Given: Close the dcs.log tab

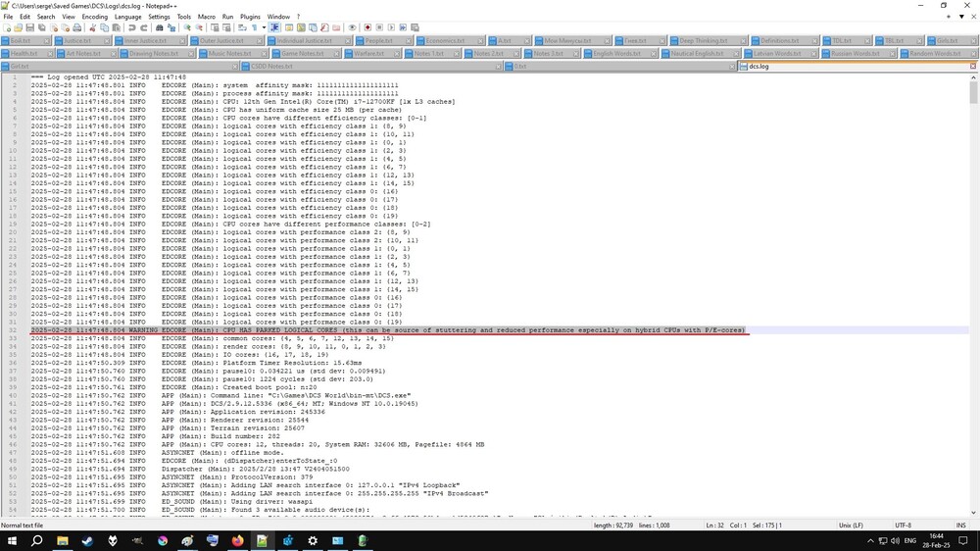Looking at the screenshot, I should pos(972,66).
